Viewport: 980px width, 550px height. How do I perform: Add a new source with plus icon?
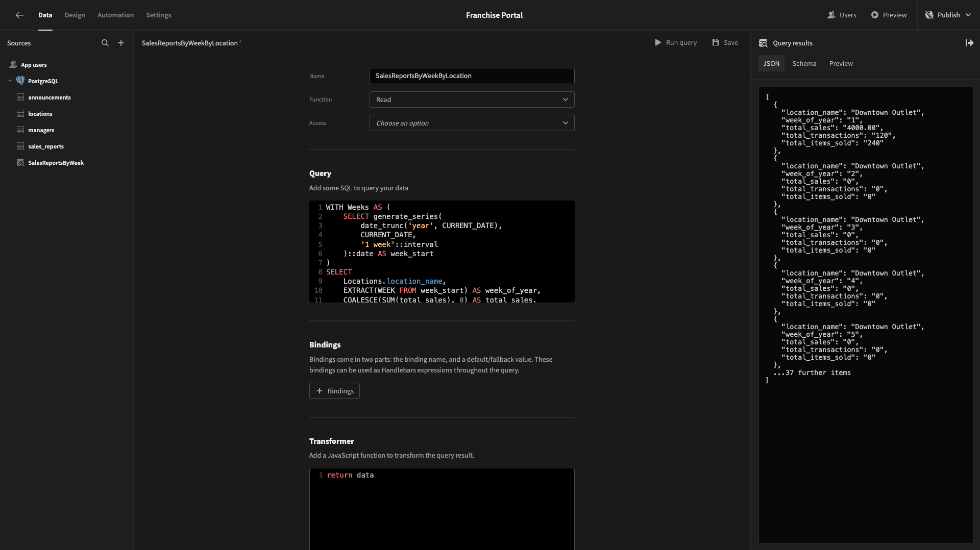tap(121, 43)
